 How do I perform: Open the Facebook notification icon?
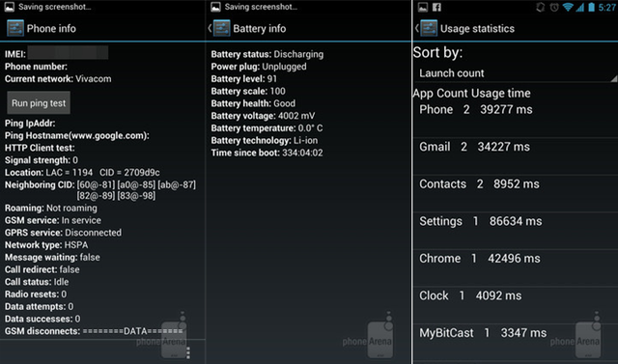tap(436, 7)
